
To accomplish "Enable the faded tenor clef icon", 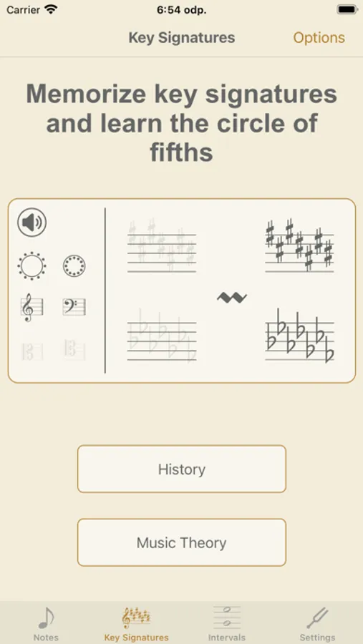I will (74, 349).
